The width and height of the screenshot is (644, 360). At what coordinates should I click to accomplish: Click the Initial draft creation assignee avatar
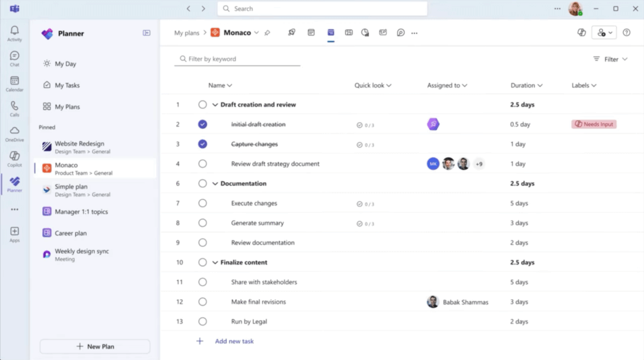[x=433, y=124]
